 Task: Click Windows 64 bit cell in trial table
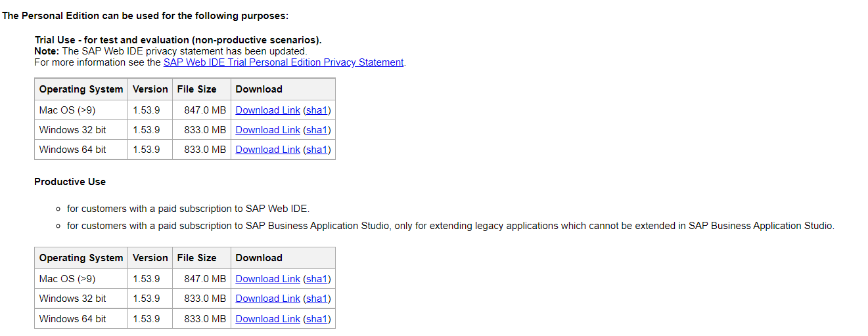81,150
